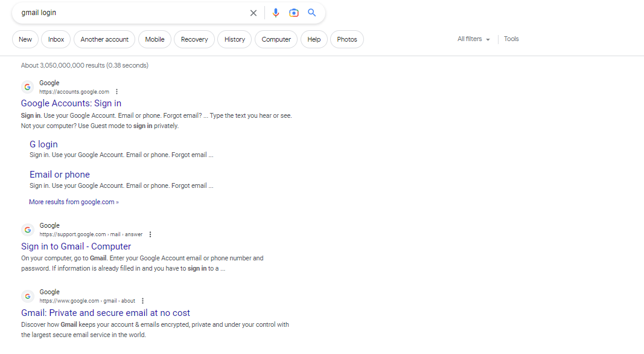644x354 pixels.
Task: Open the Tools options
Action: coord(511,39)
